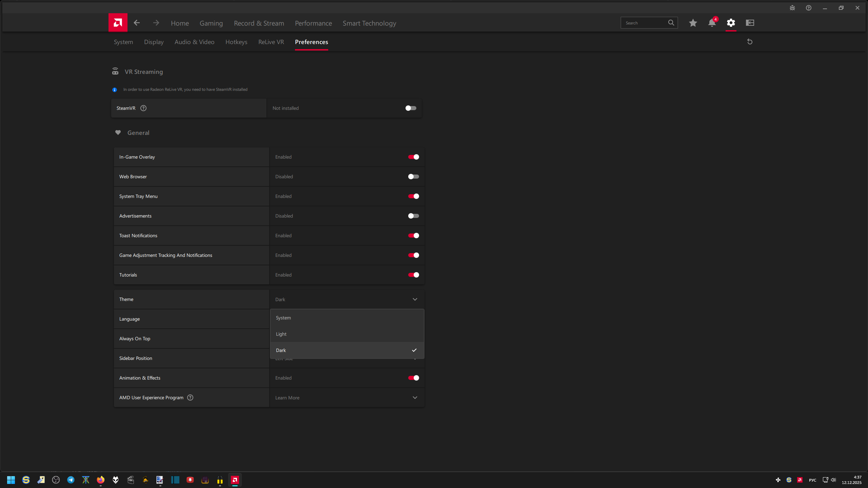
Task: Open favorites via the star icon
Action: pos(693,23)
